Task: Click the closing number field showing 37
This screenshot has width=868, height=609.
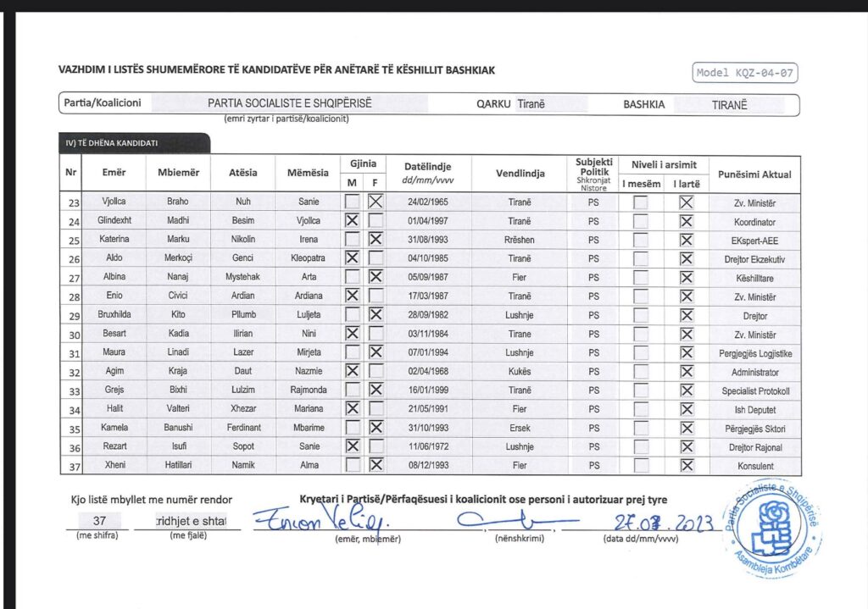Action: coord(100,521)
